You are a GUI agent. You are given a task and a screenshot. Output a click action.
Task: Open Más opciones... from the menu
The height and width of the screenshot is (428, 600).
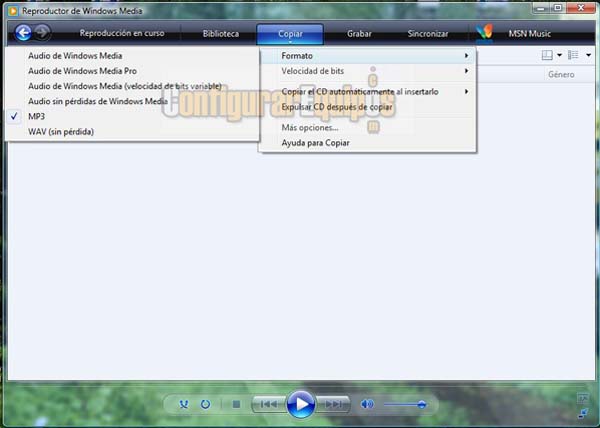(367, 127)
